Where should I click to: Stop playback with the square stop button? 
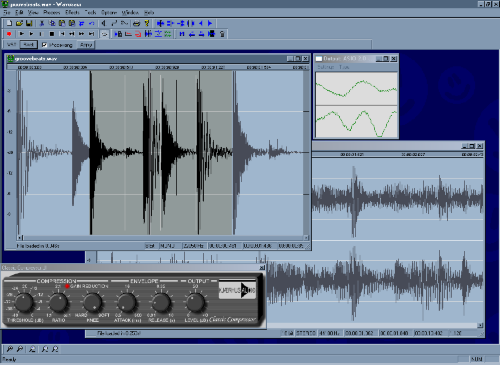click(52, 34)
